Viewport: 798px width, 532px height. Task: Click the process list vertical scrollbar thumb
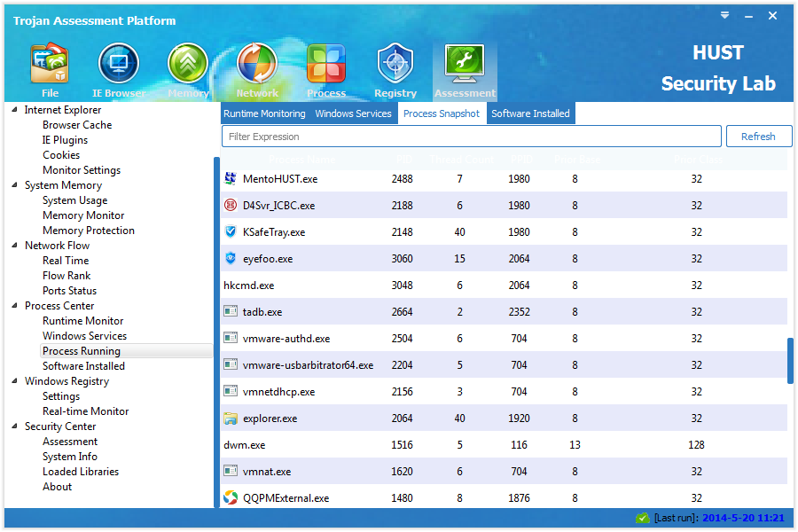pos(790,361)
